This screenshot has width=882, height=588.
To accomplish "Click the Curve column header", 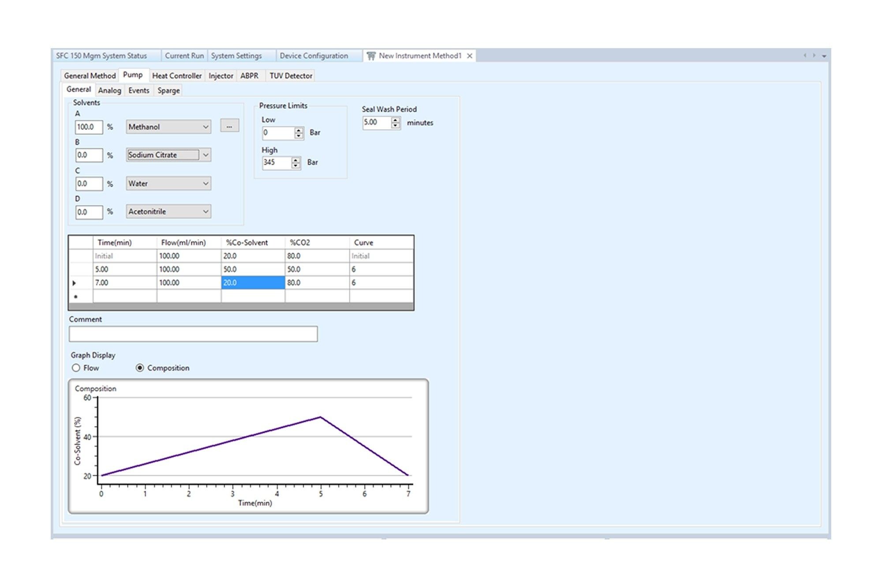I will click(381, 243).
